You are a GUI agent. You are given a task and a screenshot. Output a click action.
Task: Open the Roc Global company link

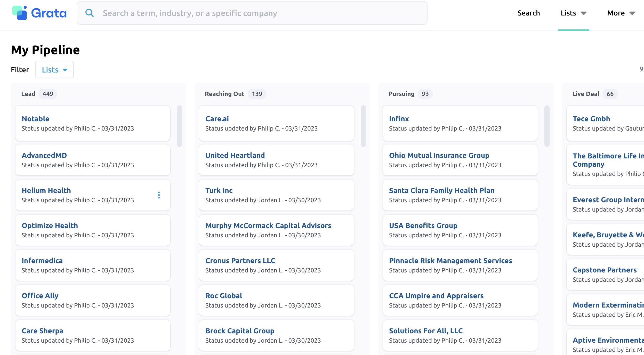click(224, 296)
